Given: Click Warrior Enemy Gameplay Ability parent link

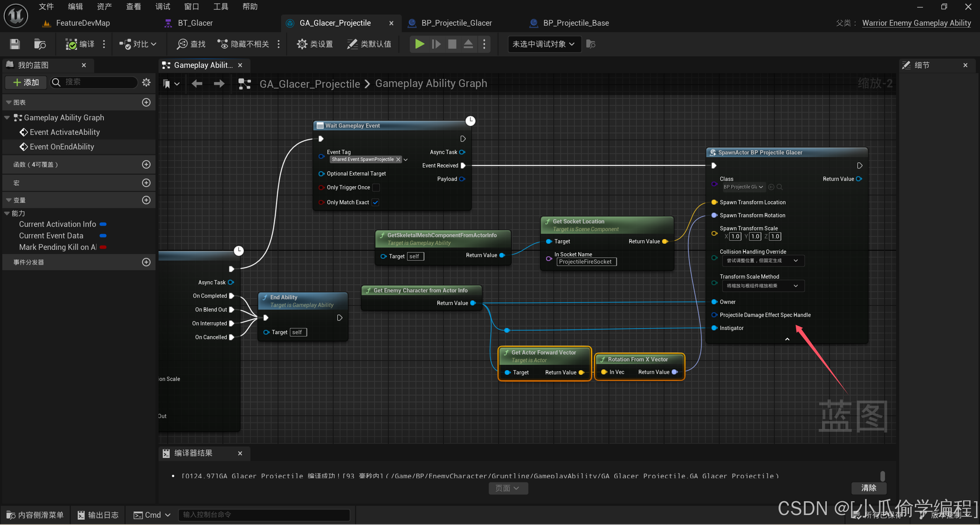Looking at the screenshot, I should click(x=916, y=23).
